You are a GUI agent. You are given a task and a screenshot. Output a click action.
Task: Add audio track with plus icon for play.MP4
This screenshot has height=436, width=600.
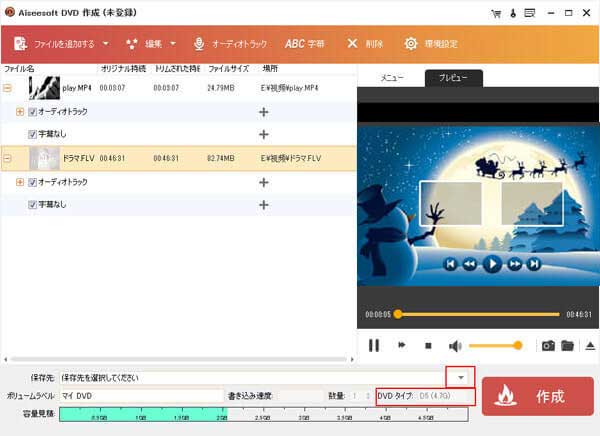264,112
